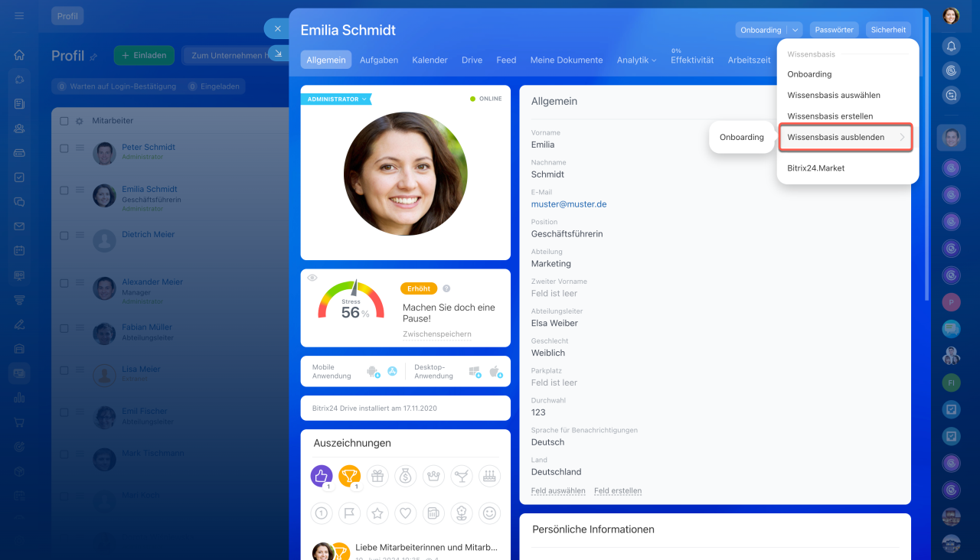Open the shopping cart icon in left sidebar

(19, 422)
